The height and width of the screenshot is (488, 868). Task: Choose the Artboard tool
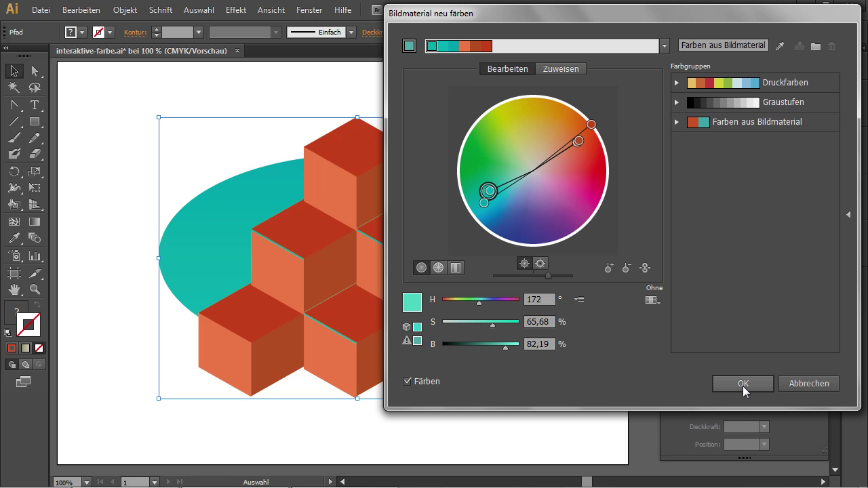(x=14, y=273)
